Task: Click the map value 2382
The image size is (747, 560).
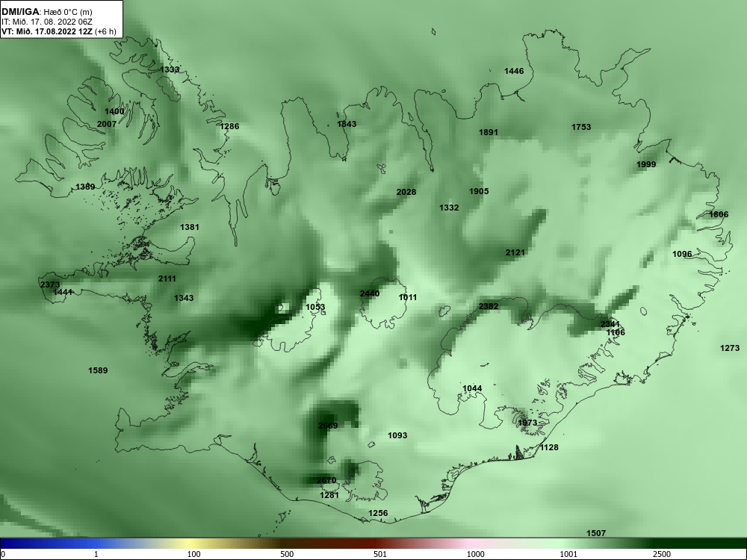Action: pos(489,306)
